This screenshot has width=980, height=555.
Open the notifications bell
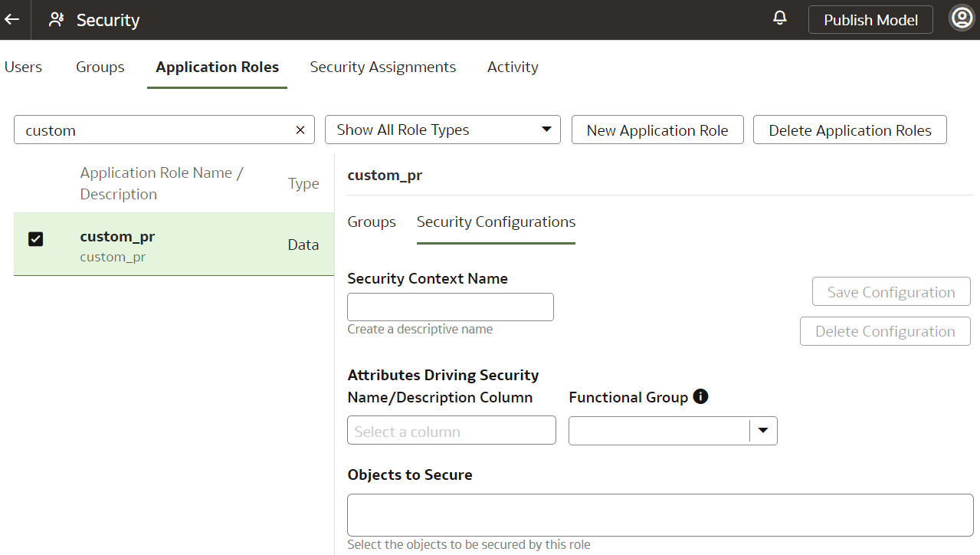pyautogui.click(x=780, y=18)
